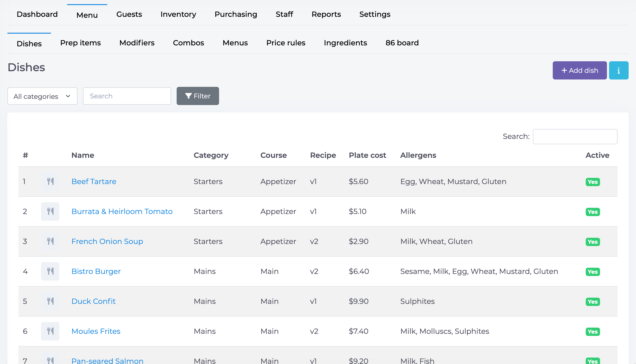
Task: Open the Inventory tab
Action: click(178, 15)
